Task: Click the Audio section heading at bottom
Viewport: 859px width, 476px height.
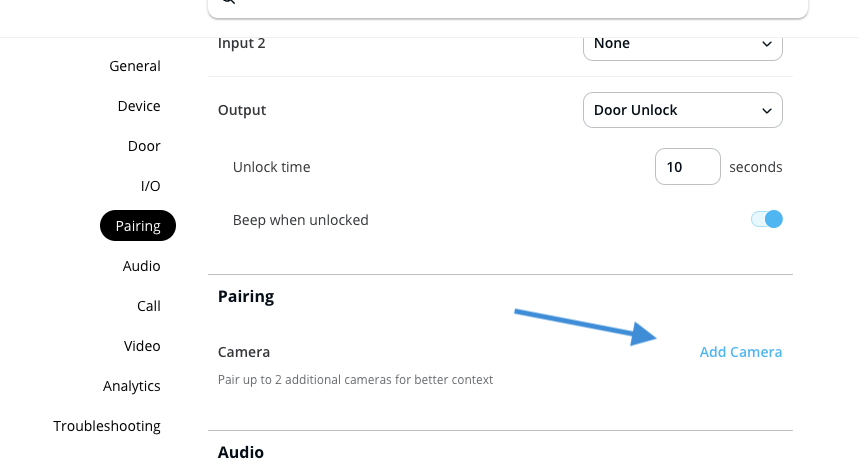Action: 241,453
